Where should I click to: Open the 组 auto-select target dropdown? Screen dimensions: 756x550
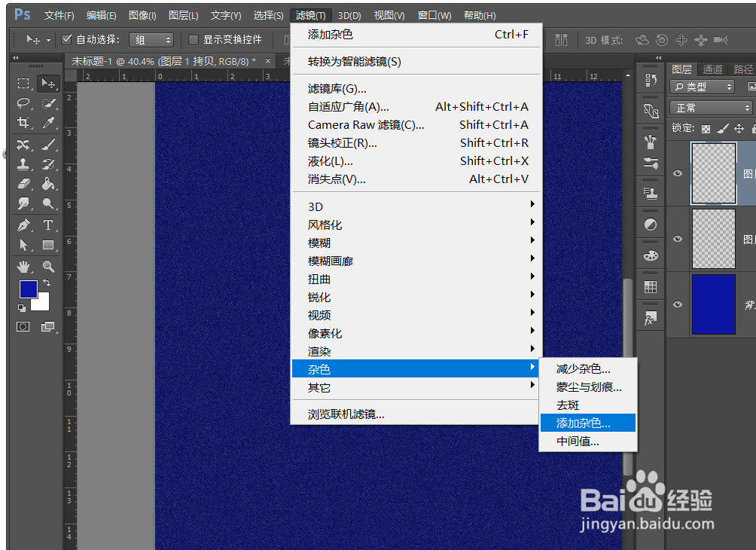click(151, 39)
